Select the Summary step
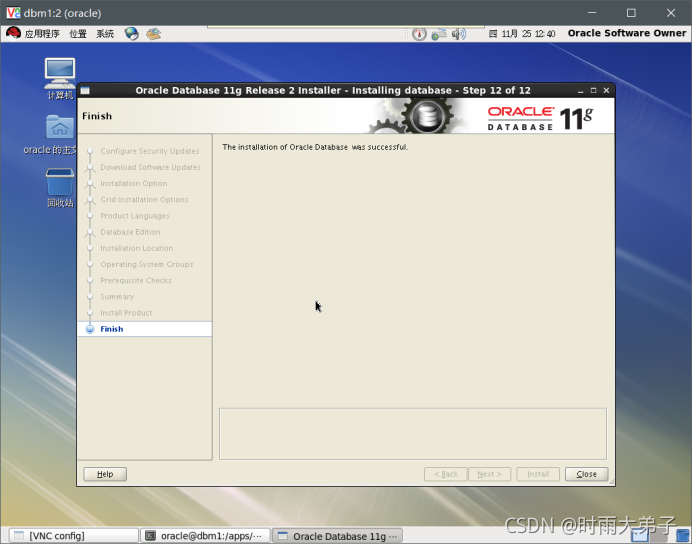The width and height of the screenshot is (692, 544). [x=117, y=296]
